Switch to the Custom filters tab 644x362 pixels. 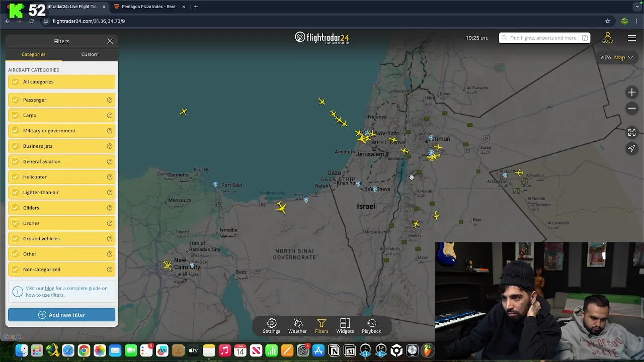[90, 54]
